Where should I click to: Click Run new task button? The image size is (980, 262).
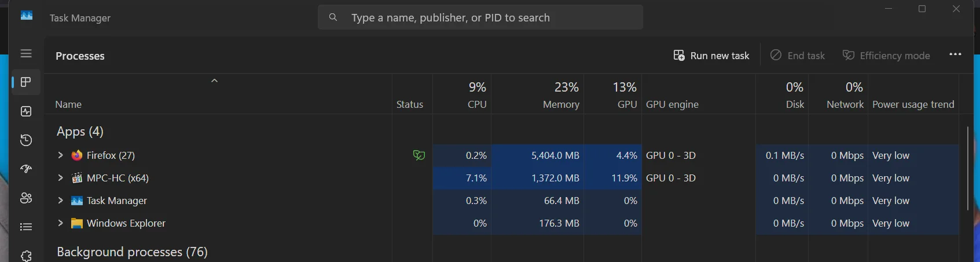[711, 56]
